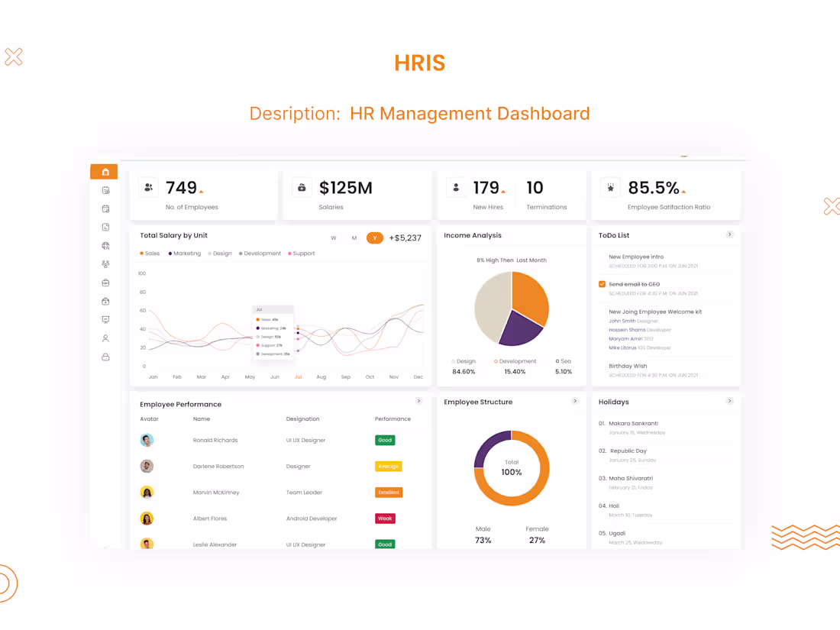Click the document icon in the sidebar
The width and height of the screenshot is (840, 630).
[105, 227]
